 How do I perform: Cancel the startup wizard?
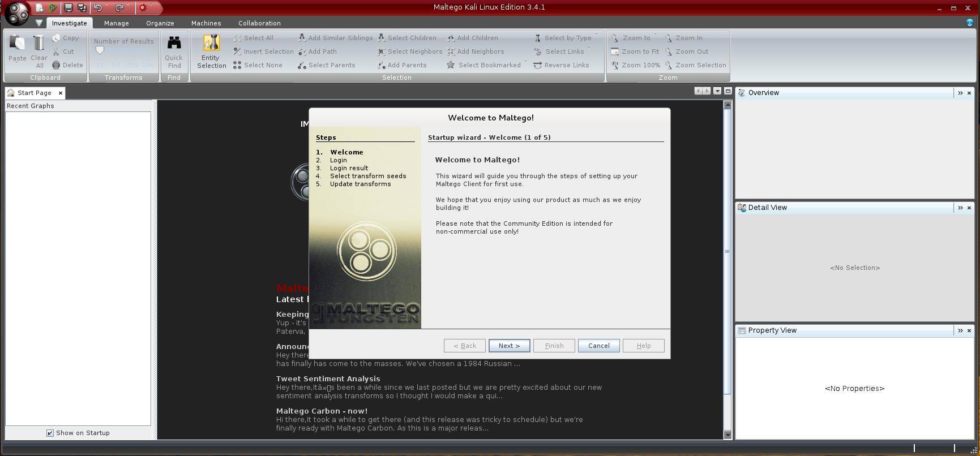click(x=598, y=346)
